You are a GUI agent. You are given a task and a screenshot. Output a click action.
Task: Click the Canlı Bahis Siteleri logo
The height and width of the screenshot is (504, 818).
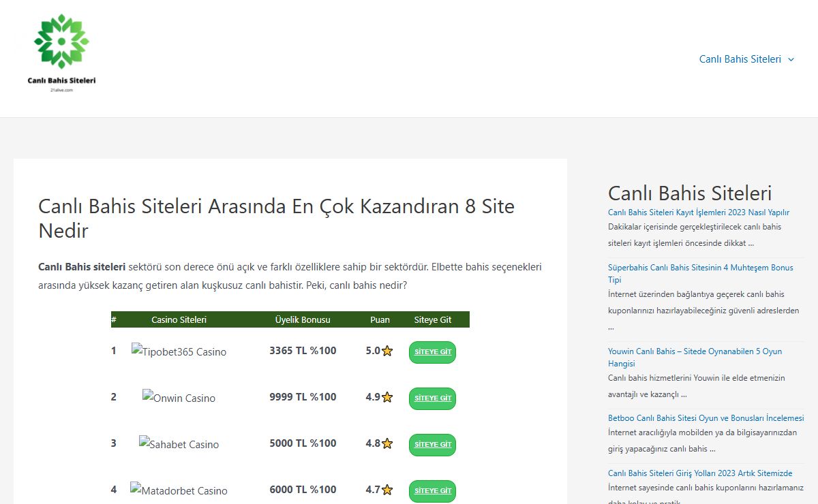point(61,53)
